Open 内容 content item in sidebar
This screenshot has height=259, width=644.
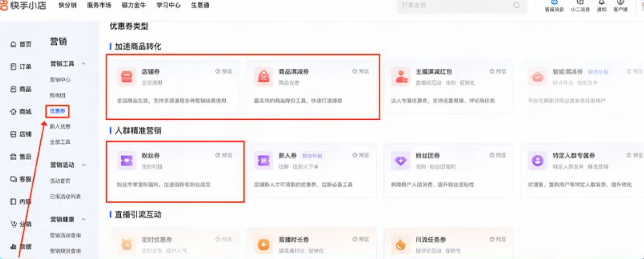pos(21,202)
